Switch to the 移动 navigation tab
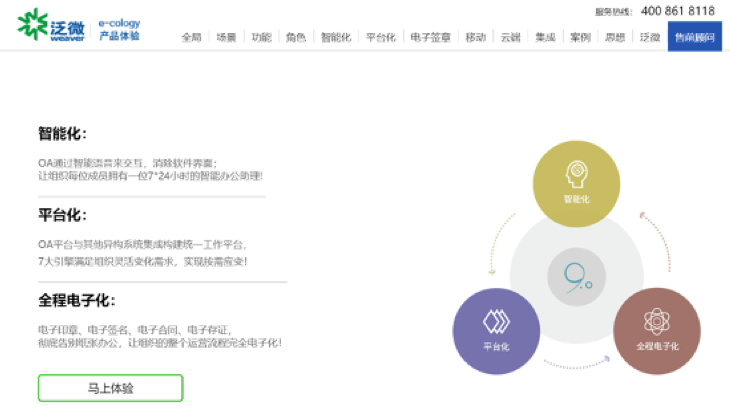Screen dimensions: 730x408 (x=476, y=37)
